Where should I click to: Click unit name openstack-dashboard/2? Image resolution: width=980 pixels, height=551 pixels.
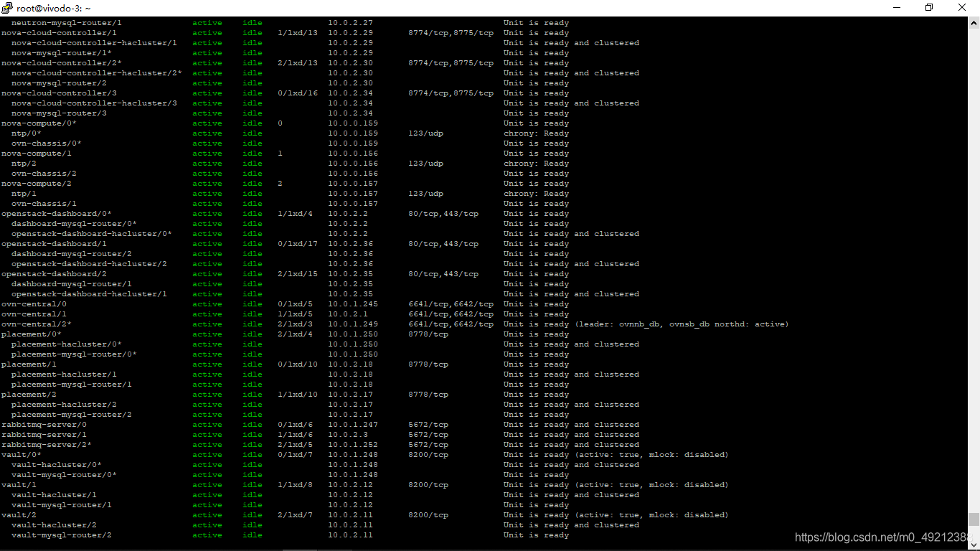[x=55, y=274]
